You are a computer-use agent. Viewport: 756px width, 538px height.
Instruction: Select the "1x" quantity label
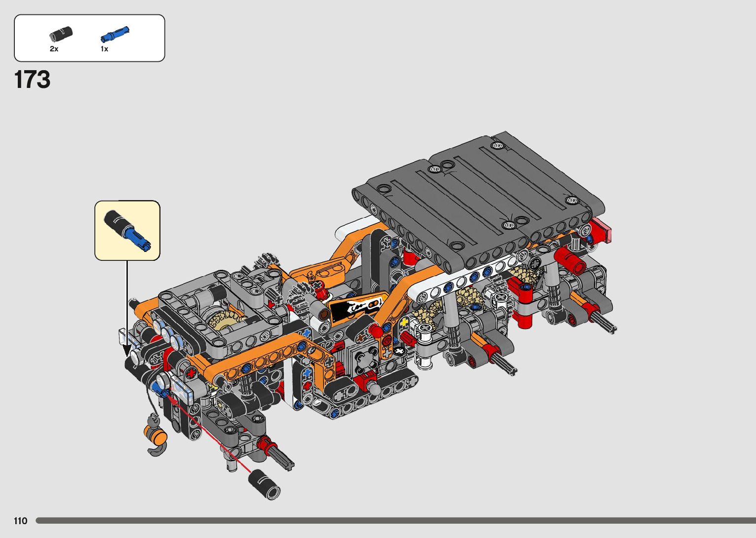(x=104, y=49)
